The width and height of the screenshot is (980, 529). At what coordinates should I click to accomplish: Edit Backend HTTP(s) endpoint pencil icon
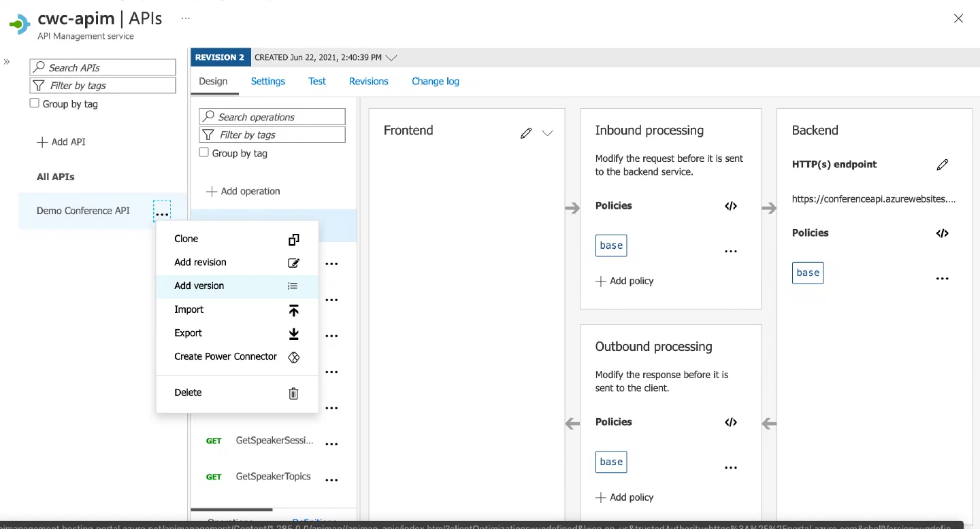click(x=942, y=165)
